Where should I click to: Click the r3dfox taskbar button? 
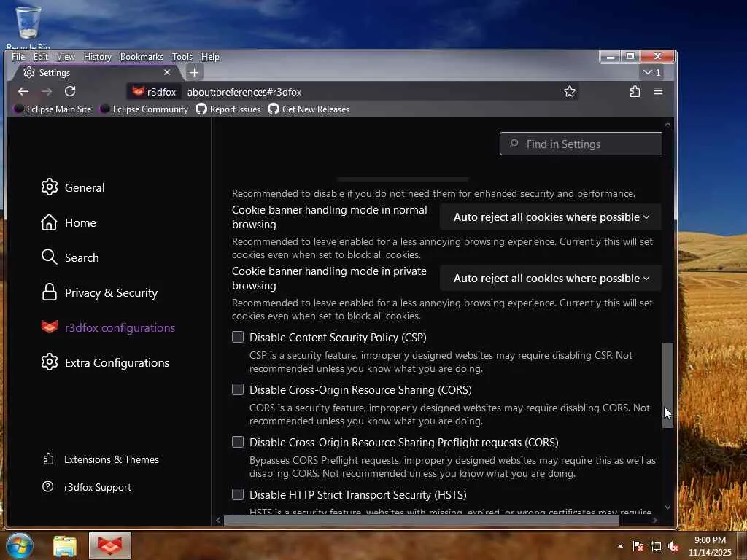[x=109, y=545]
